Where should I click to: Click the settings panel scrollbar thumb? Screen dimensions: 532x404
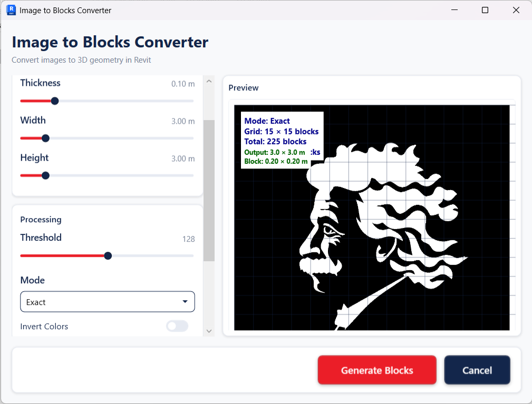[x=209, y=191]
